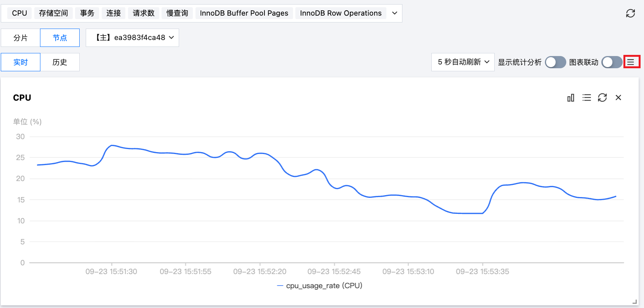This screenshot has width=644, height=308.
Task: Select the 实时 tab
Action: coord(21,62)
